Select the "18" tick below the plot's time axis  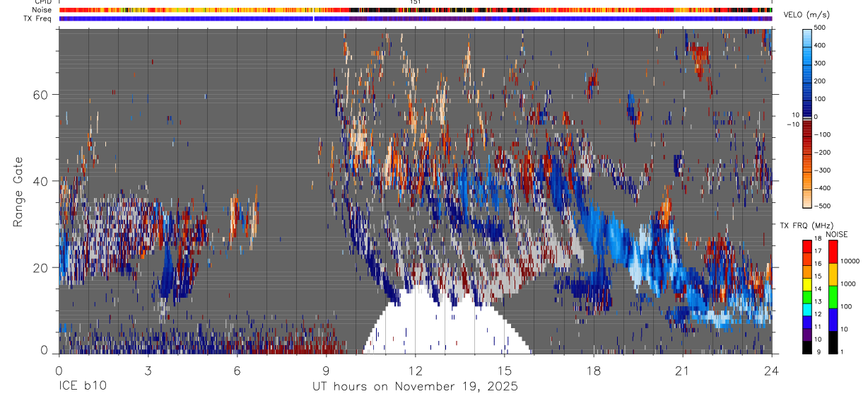coord(593,370)
